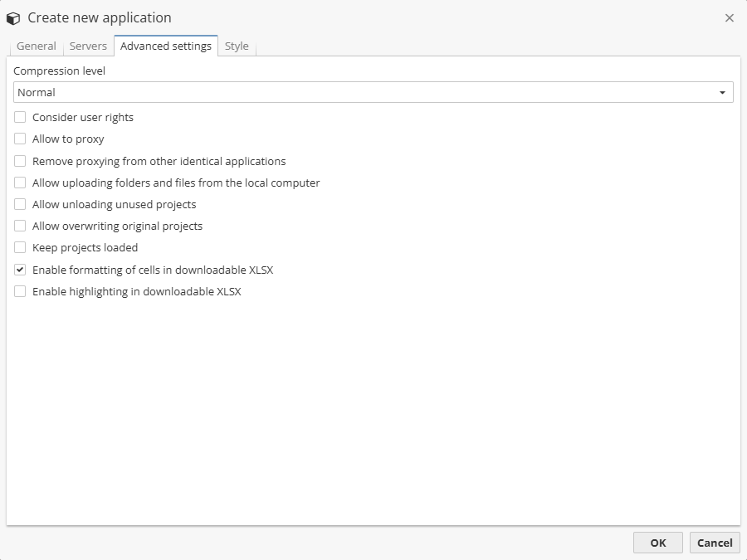Click the Normal compression level field

pos(365,93)
